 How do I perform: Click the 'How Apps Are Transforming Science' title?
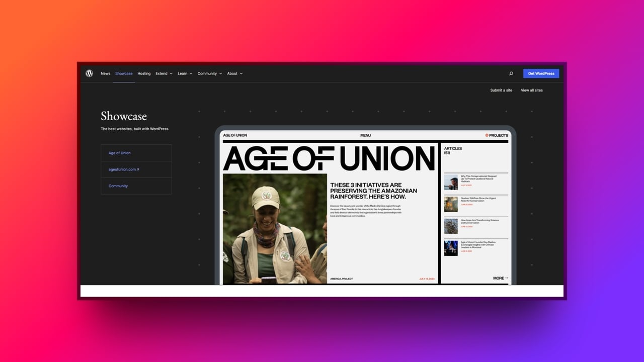coord(479,221)
